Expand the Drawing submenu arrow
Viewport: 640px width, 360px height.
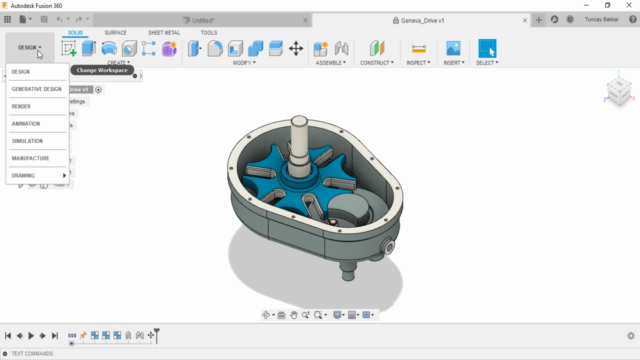64,176
